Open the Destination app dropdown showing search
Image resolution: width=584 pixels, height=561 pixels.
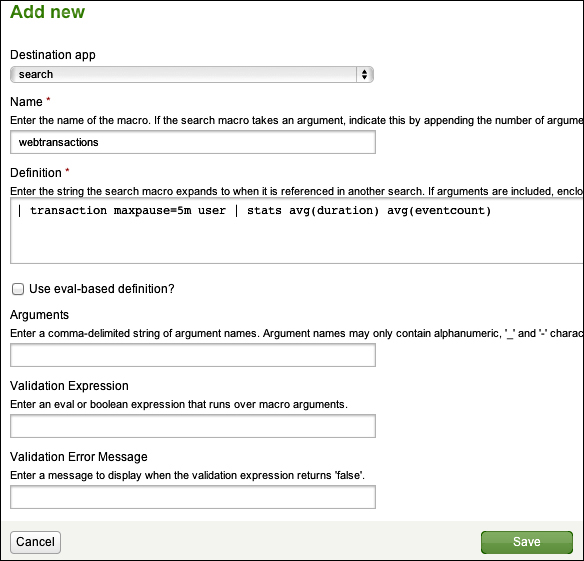(192, 75)
